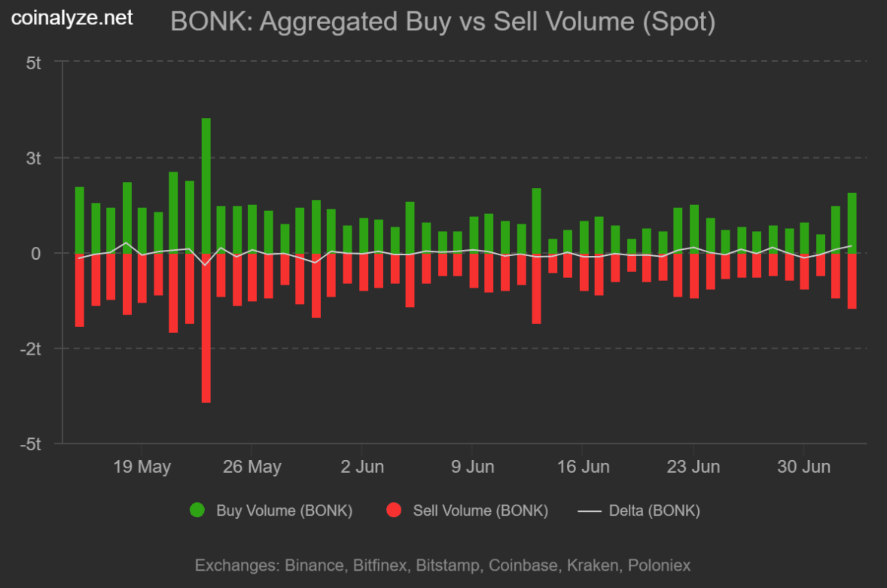Click the 5t y-axis label
The width and height of the screenshot is (887, 588).
point(33,62)
